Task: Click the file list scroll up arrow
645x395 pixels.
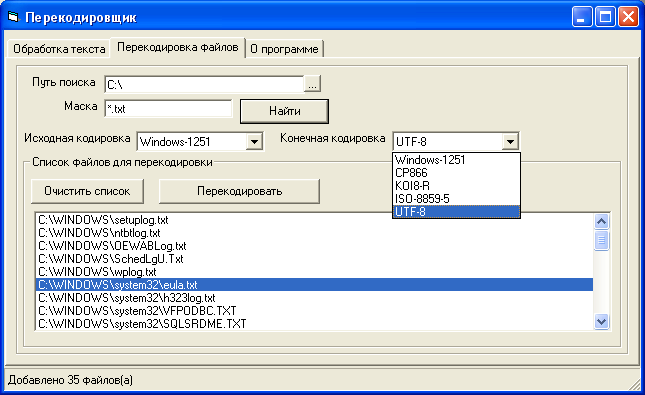Action: (x=601, y=222)
